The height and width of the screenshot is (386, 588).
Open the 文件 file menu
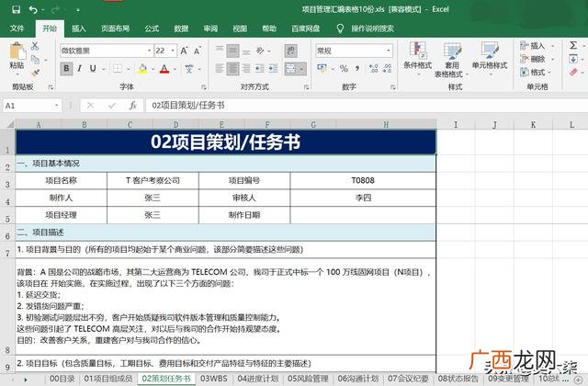click(x=17, y=28)
